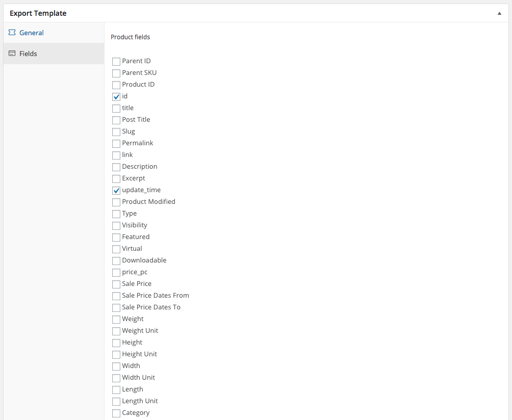Click the Export Template heading

point(38,13)
